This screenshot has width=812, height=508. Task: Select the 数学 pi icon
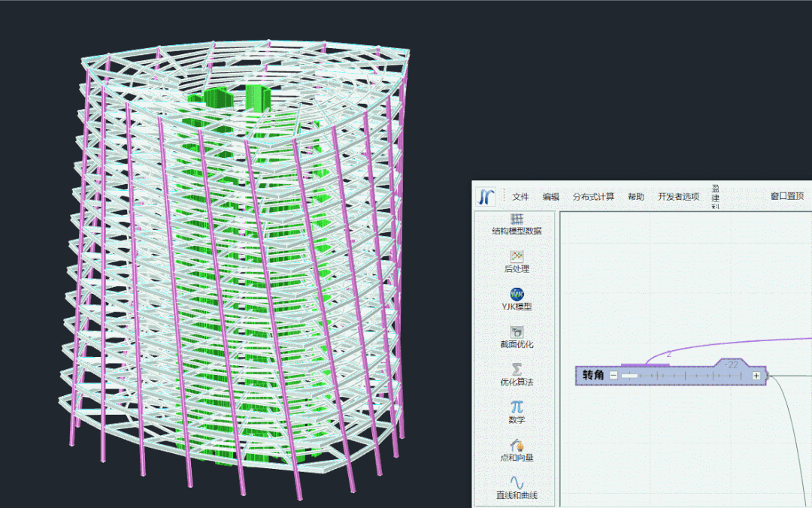(x=517, y=407)
